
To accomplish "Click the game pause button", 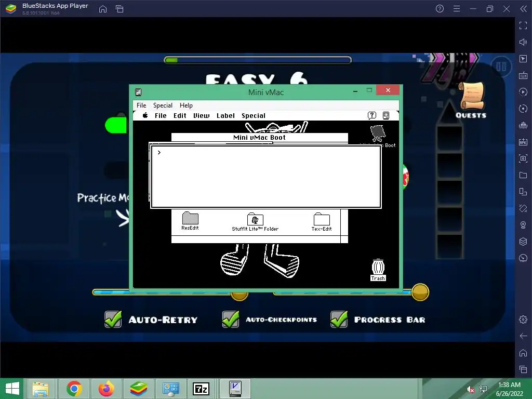I will coord(501,67).
